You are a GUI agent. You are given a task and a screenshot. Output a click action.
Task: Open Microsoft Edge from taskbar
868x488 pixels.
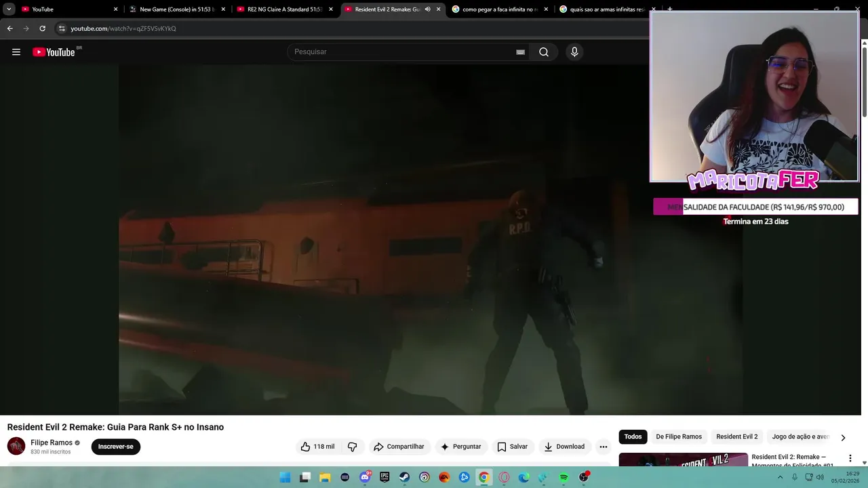pyautogui.click(x=524, y=477)
